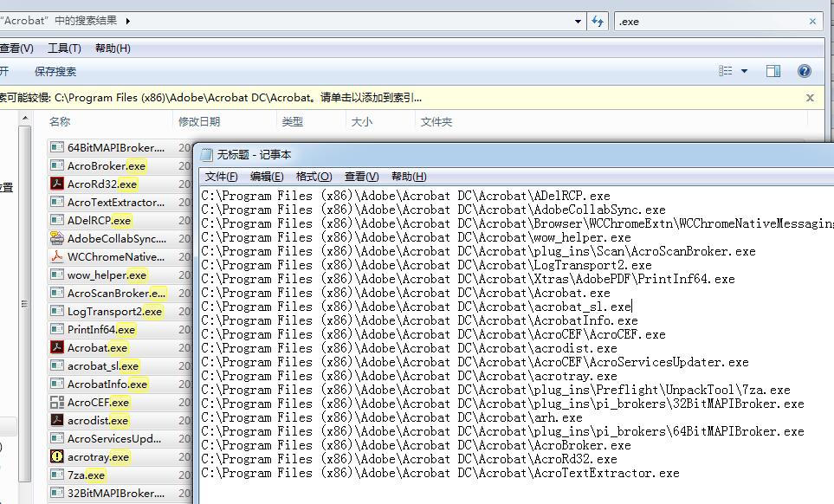
Task: Click the Notepad icon in the 无标题 title bar
Action: coord(206,155)
